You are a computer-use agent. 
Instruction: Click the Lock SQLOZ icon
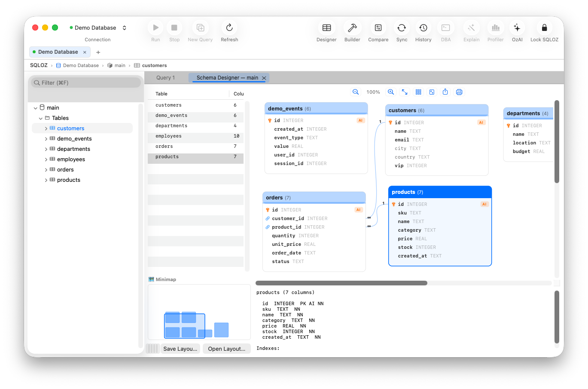544,28
